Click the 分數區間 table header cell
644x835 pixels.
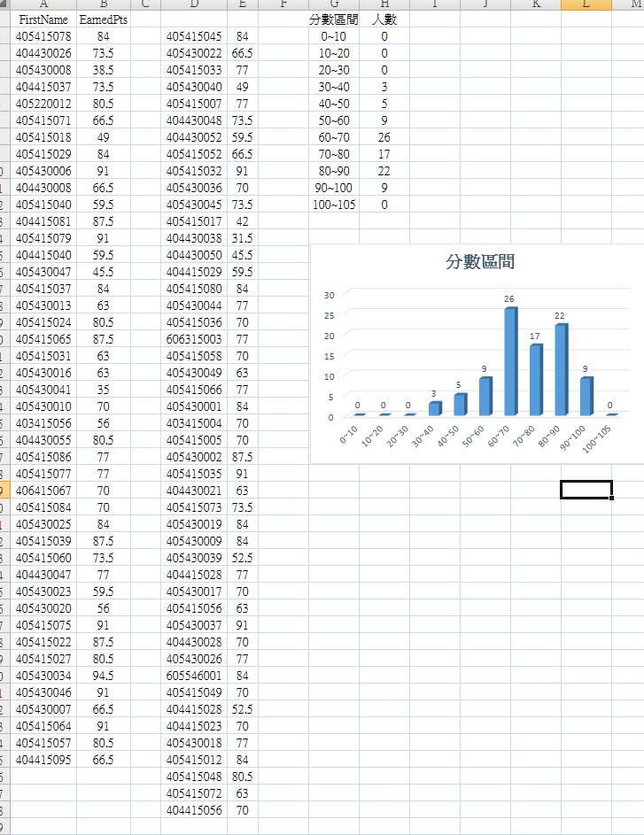tap(334, 19)
